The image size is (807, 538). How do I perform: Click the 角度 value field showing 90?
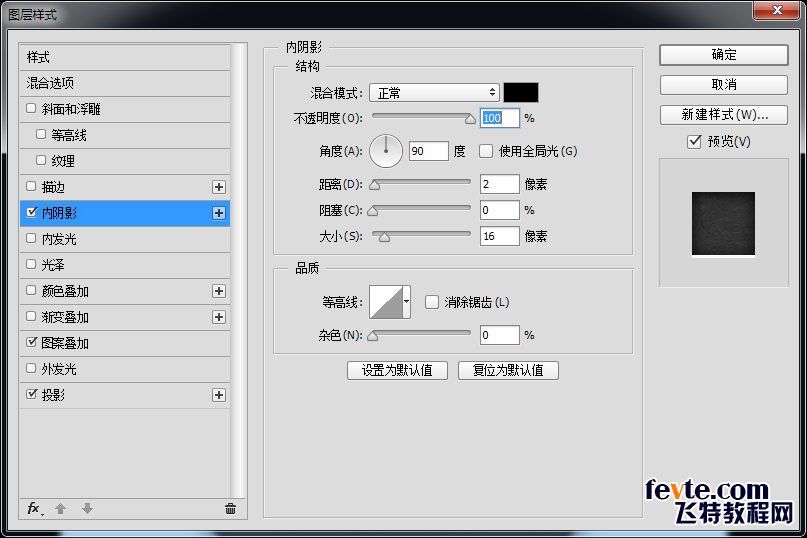pyautogui.click(x=429, y=151)
